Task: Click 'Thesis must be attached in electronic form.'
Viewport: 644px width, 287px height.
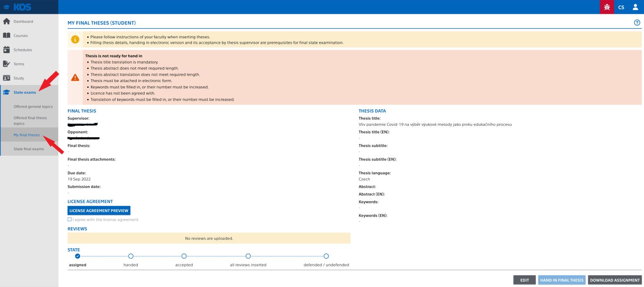Action: (131, 81)
